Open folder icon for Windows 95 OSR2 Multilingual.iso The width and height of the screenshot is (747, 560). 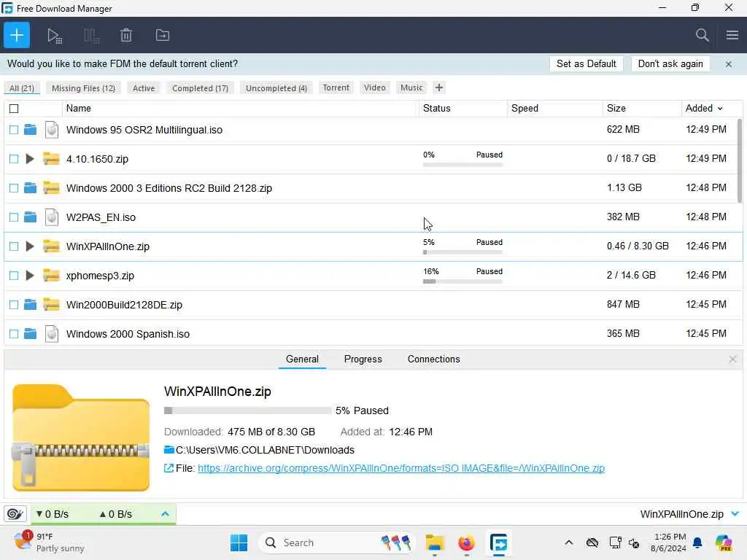coord(30,130)
